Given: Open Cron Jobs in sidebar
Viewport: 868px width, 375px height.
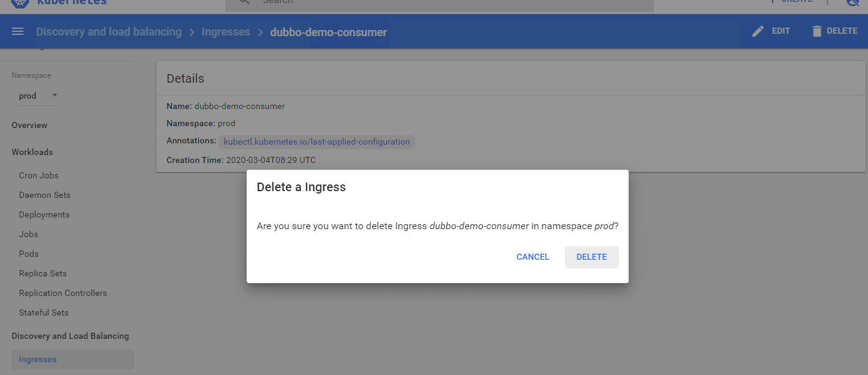Looking at the screenshot, I should click(39, 175).
